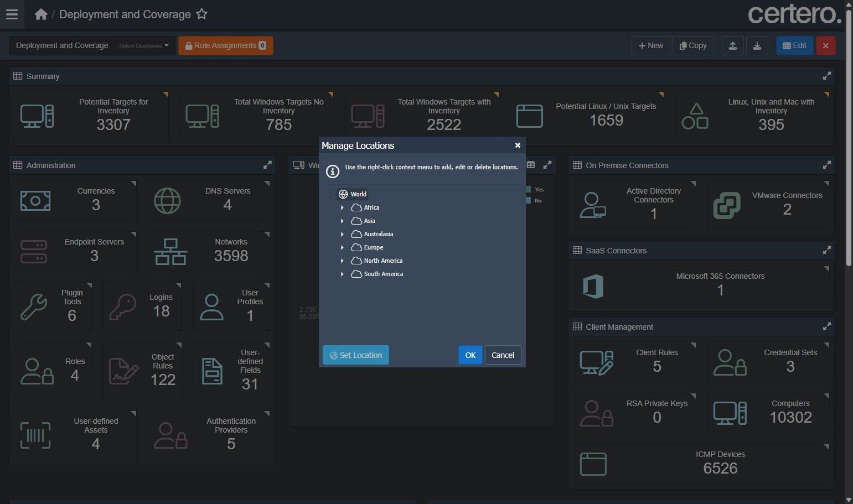Click the Networks topology icon
This screenshot has height=504, width=853.
pyautogui.click(x=170, y=252)
